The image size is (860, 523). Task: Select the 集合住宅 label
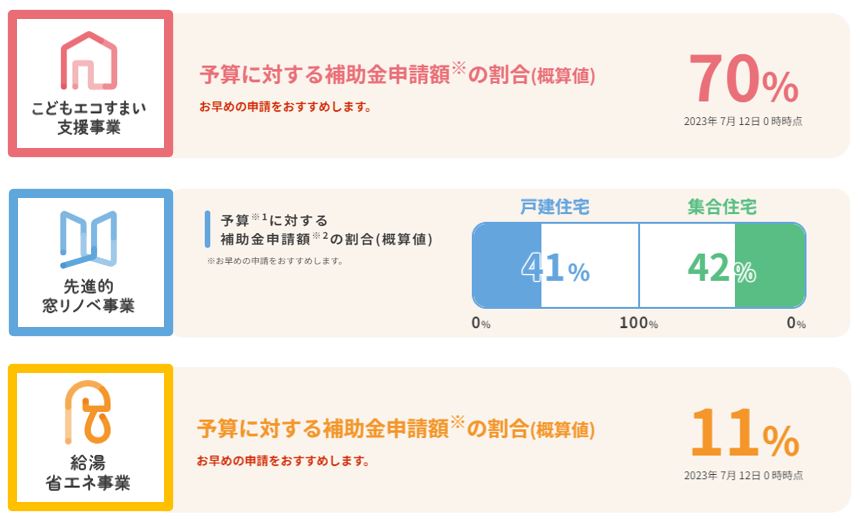pyautogui.click(x=721, y=207)
